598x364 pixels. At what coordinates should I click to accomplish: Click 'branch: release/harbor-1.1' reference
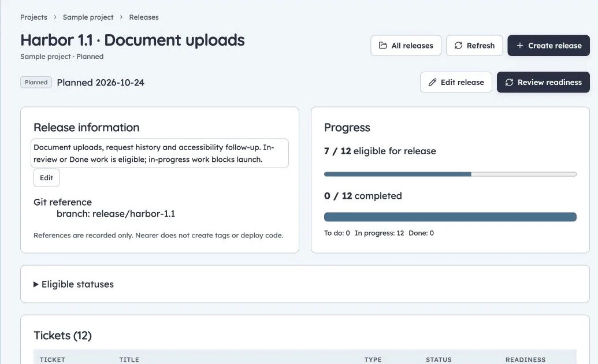[116, 214]
